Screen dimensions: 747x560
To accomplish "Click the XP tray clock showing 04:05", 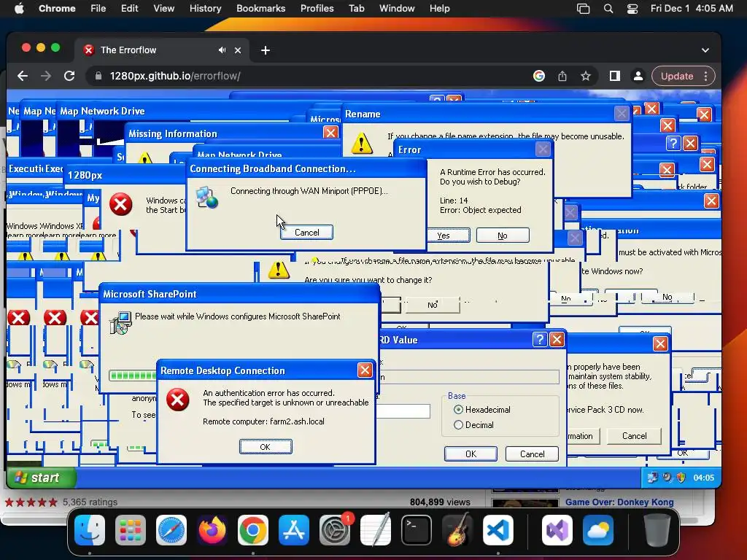I will (704, 478).
